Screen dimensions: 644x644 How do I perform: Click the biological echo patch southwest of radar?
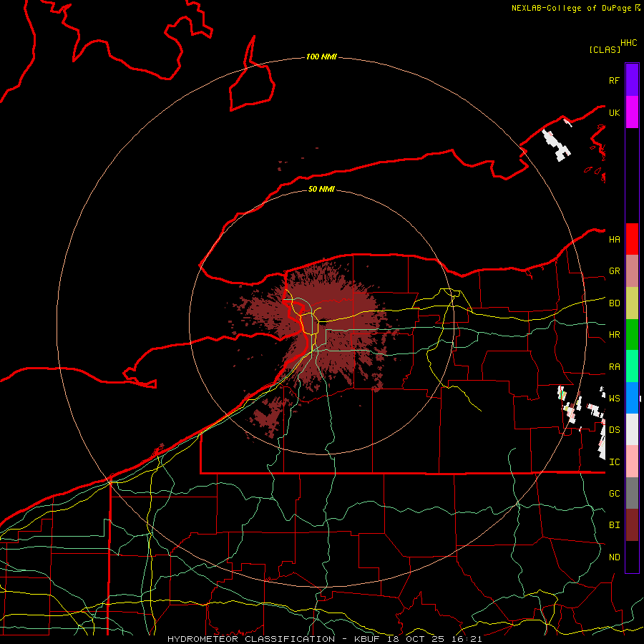coord(268,417)
